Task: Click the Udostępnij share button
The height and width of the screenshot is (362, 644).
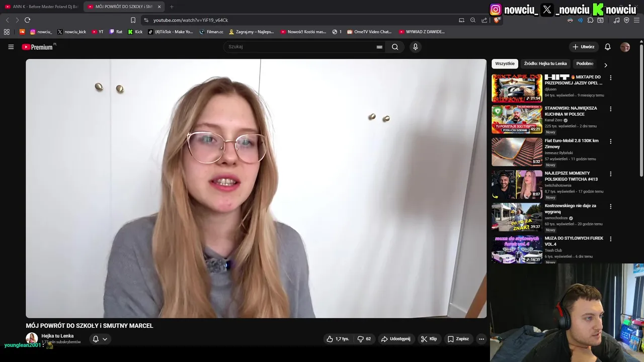Action: click(x=396, y=339)
